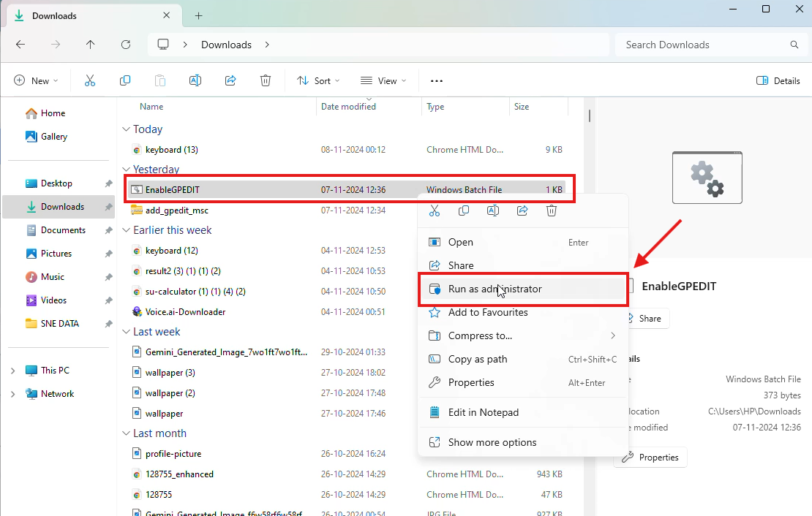Click the Share icon in the context menu
The height and width of the screenshot is (516, 812).
tap(522, 210)
